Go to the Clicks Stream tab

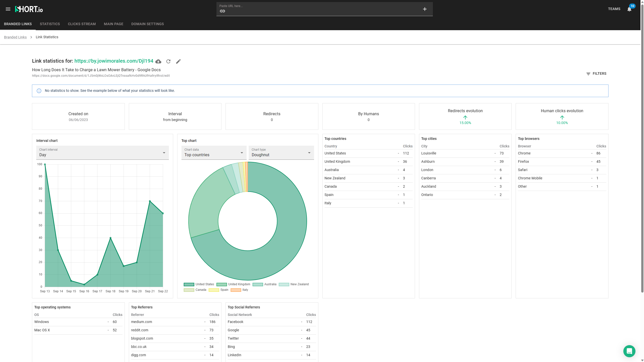82,24
